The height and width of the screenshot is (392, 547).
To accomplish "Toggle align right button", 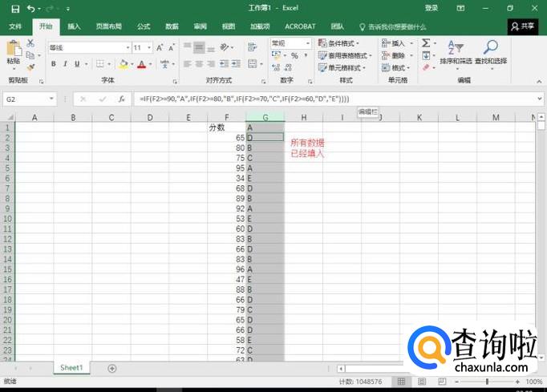I will [x=211, y=64].
